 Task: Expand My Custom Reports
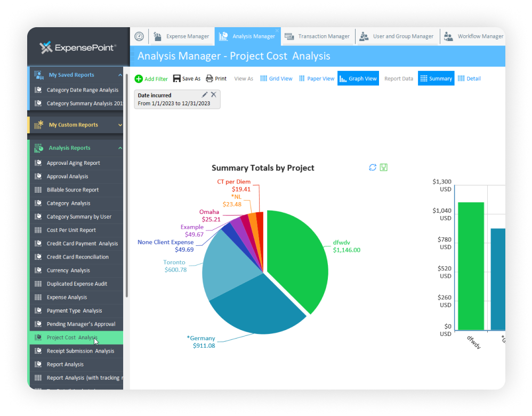pos(120,124)
